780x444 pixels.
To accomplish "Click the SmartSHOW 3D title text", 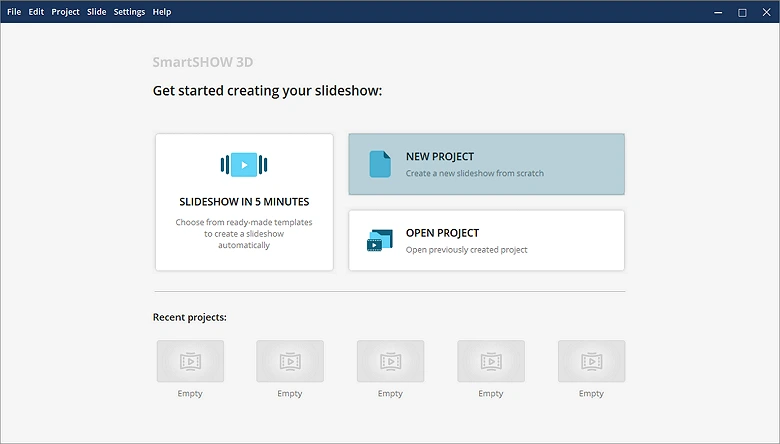I will pos(202,62).
